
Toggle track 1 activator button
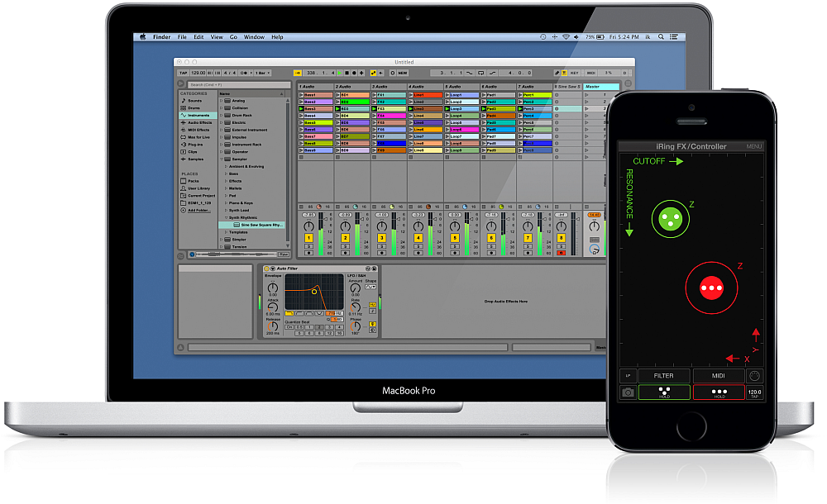(309, 239)
